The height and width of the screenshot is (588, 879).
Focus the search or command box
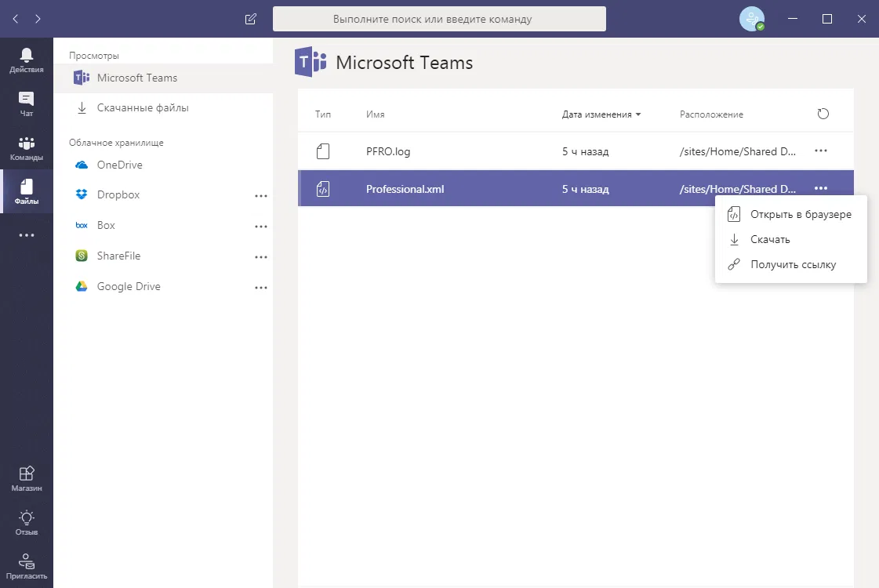pyautogui.click(x=439, y=19)
